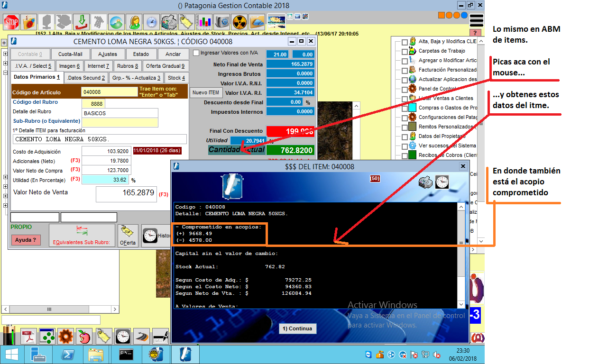Open the Oferta Gradual 9 tab
Screen dimensions: 589x364
click(166, 66)
